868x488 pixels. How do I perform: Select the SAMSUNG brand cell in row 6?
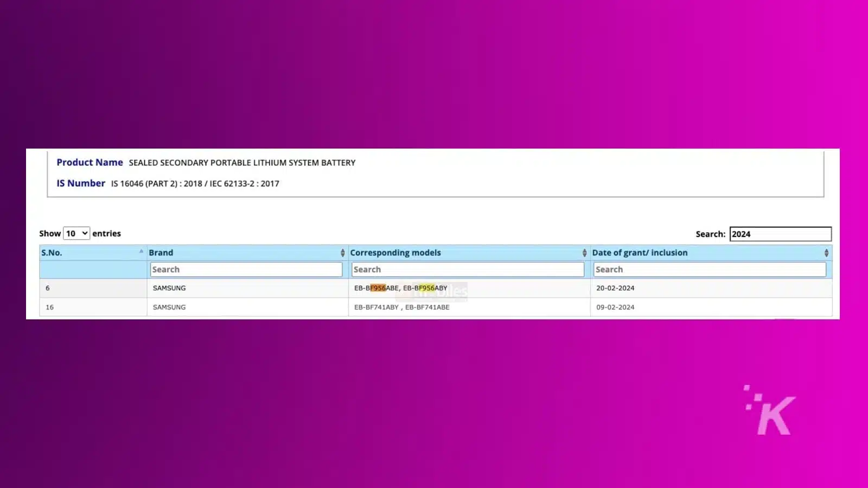tap(169, 288)
